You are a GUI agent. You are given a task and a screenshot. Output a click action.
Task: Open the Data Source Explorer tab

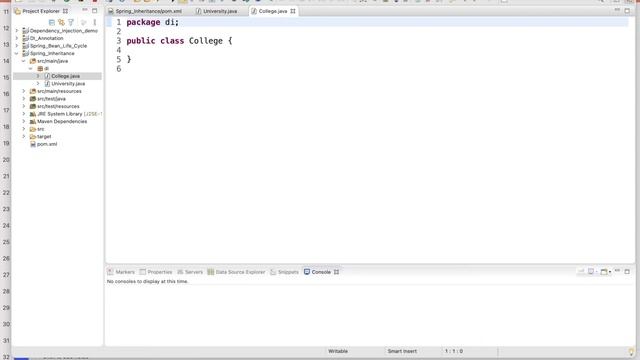click(236, 272)
